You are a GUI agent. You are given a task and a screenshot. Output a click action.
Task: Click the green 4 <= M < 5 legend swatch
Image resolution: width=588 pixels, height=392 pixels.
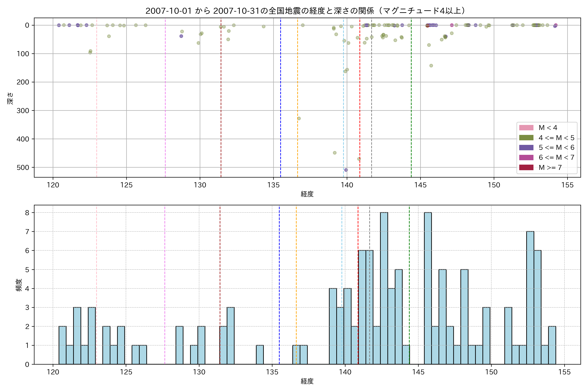point(526,138)
